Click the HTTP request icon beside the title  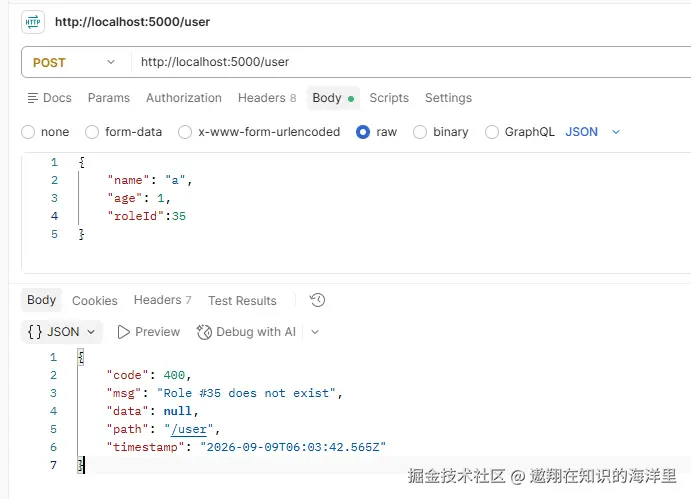pyautogui.click(x=33, y=22)
